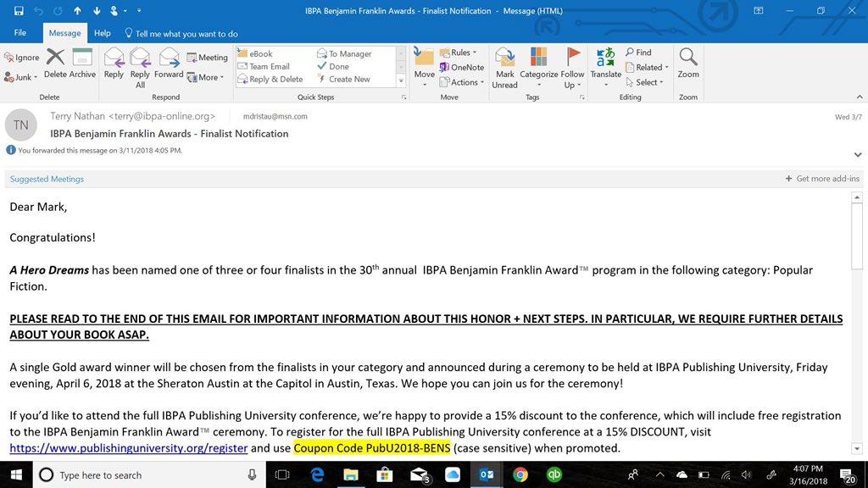This screenshot has height=488, width=868.
Task: Open the File tab
Action: click(x=20, y=33)
